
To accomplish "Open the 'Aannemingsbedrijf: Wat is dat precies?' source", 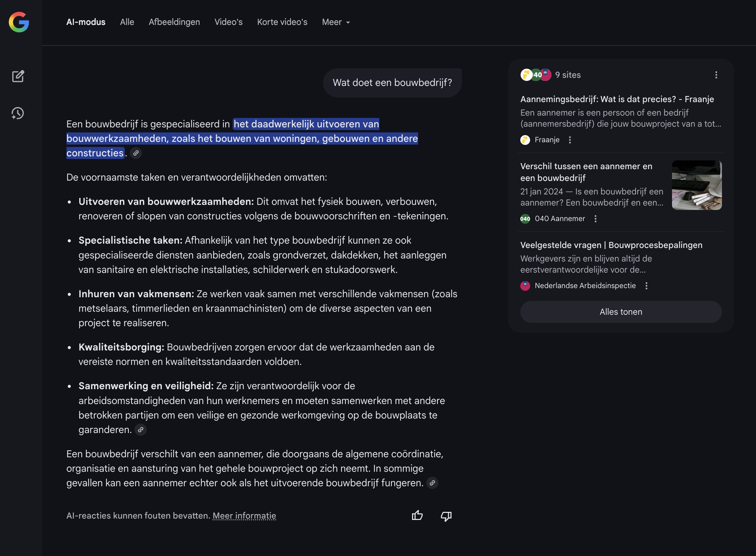I will 617,99.
